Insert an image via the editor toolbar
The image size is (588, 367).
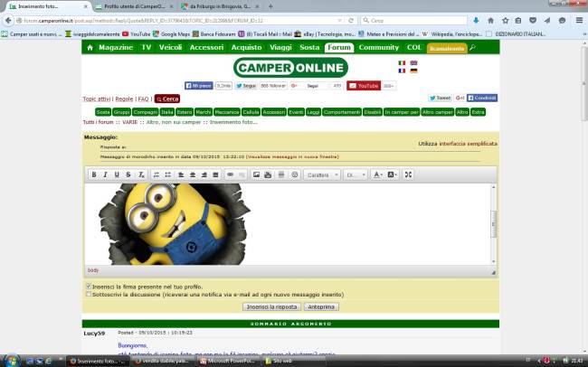(x=256, y=174)
